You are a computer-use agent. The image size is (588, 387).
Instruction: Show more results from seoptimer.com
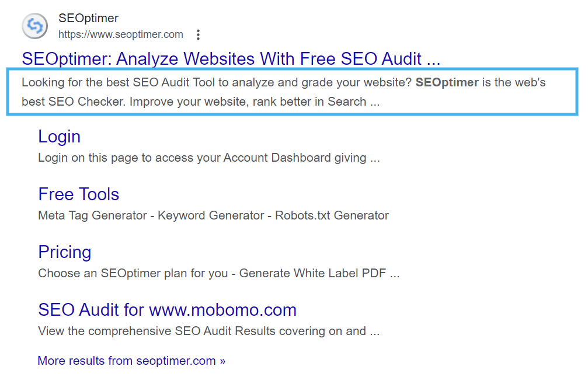[131, 361]
